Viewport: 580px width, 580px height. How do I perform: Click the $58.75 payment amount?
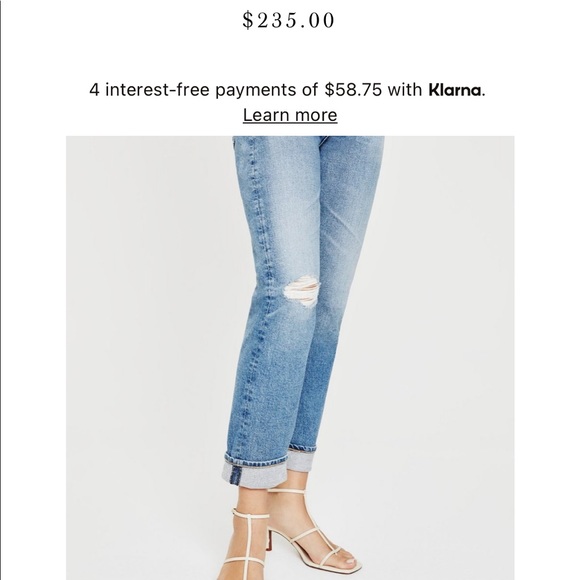point(353,90)
